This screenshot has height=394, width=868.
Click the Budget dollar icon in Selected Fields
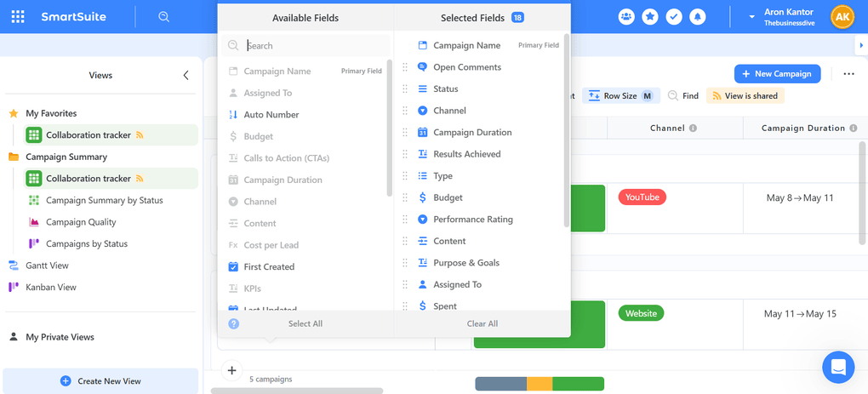pyautogui.click(x=422, y=197)
